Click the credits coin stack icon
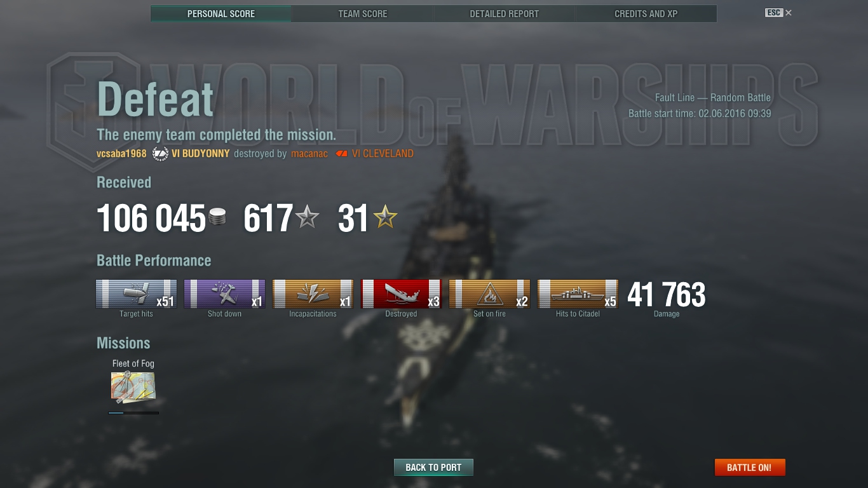 pyautogui.click(x=217, y=219)
